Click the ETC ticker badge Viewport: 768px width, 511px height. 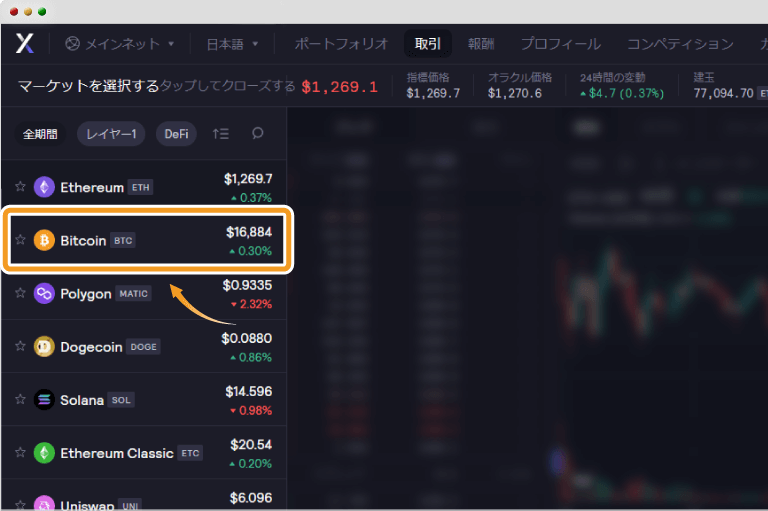click(x=190, y=453)
